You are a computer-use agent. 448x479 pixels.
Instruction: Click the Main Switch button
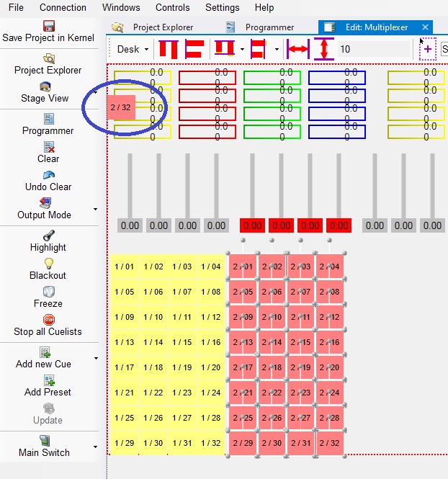45,446
